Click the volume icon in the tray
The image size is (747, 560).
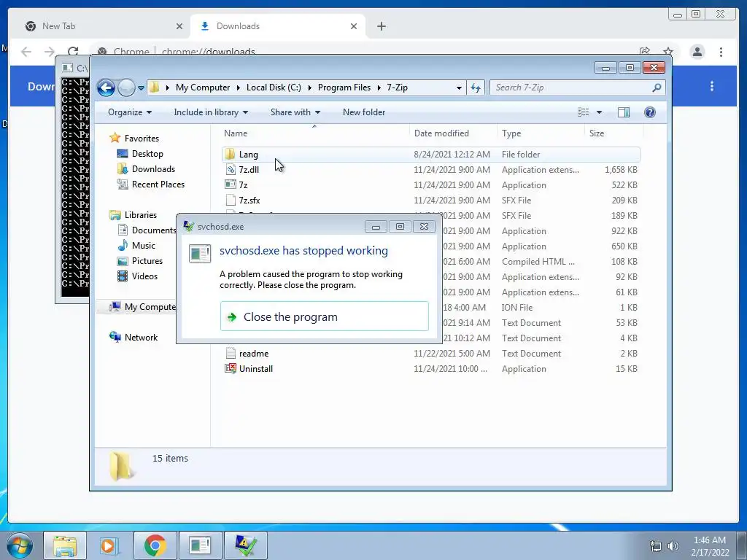(673, 546)
